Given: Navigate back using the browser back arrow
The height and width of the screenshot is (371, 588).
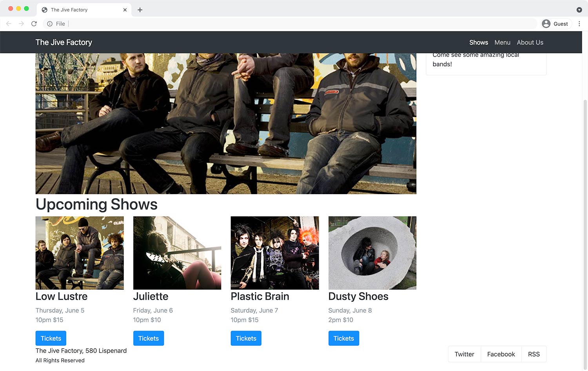Looking at the screenshot, I should 9,24.
